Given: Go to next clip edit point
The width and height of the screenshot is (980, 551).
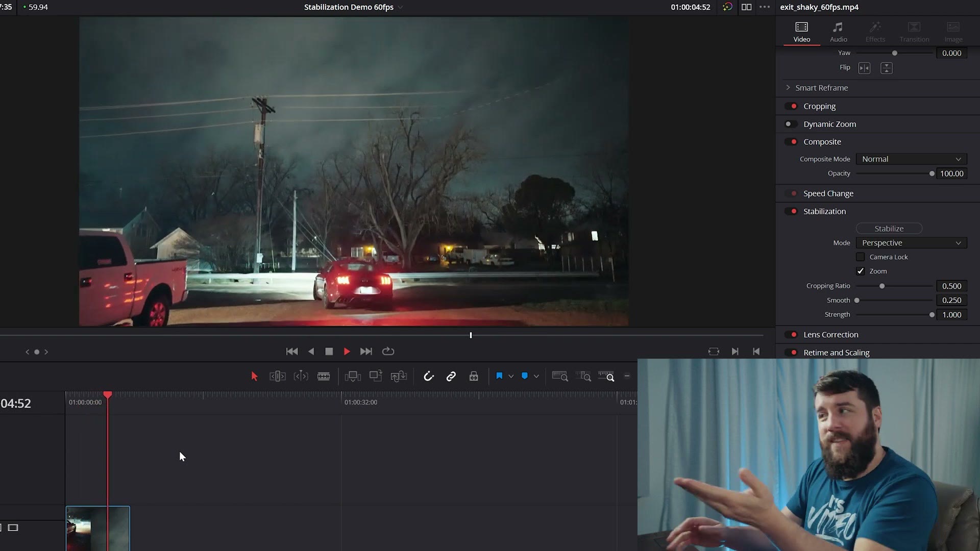Looking at the screenshot, I should pyautogui.click(x=735, y=352).
